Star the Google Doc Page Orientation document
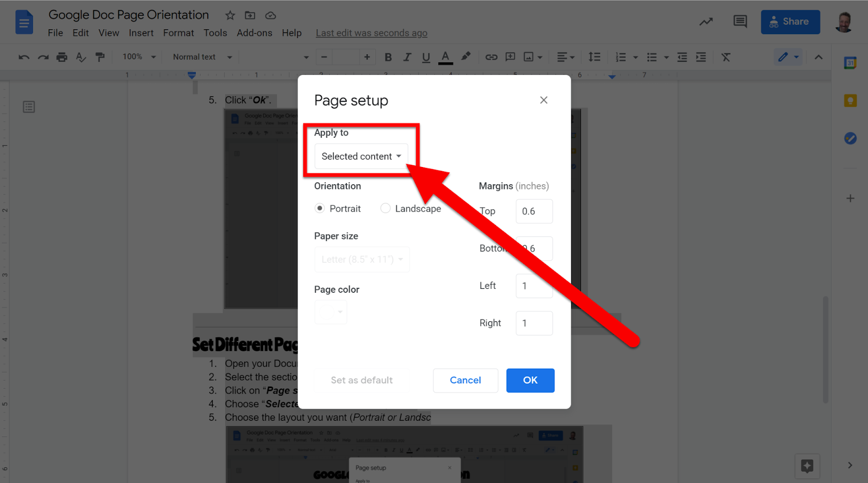This screenshot has width=868, height=483. 230,15
